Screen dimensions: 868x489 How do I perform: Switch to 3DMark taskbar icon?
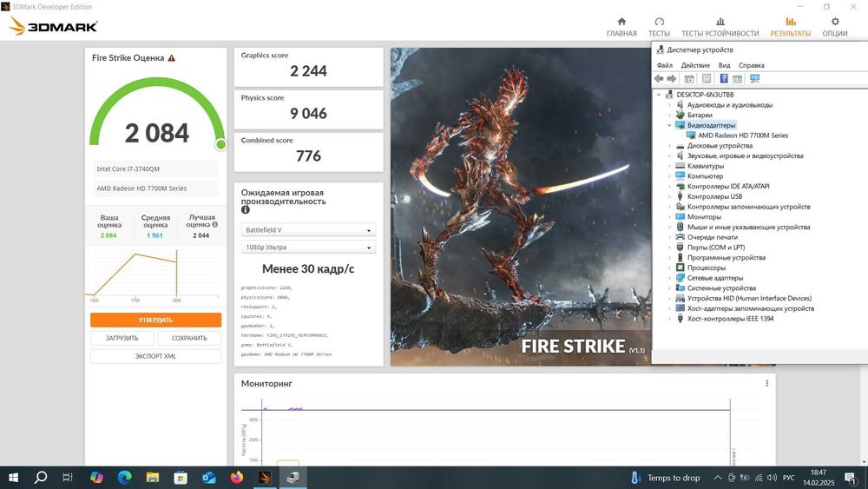tap(265, 478)
